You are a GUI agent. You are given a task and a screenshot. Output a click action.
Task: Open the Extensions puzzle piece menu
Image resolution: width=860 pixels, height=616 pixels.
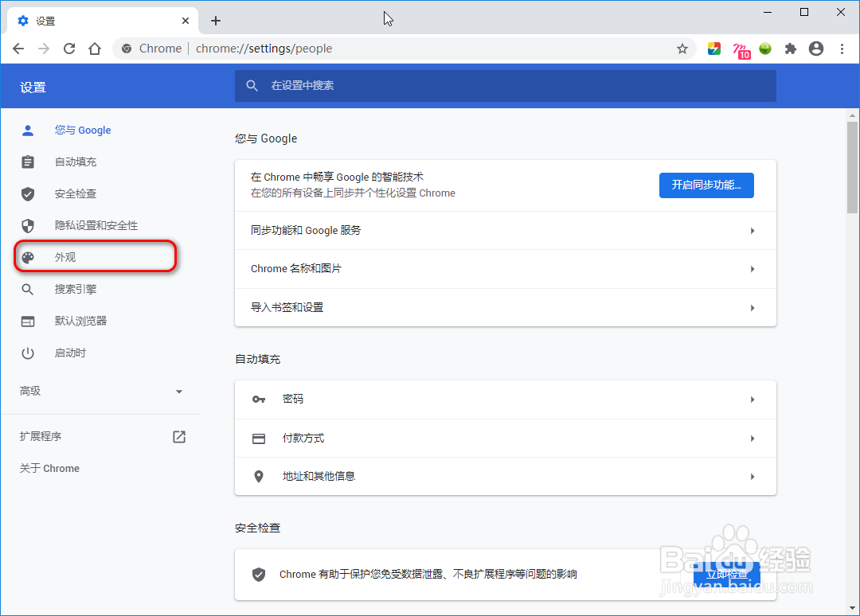pyautogui.click(x=791, y=49)
